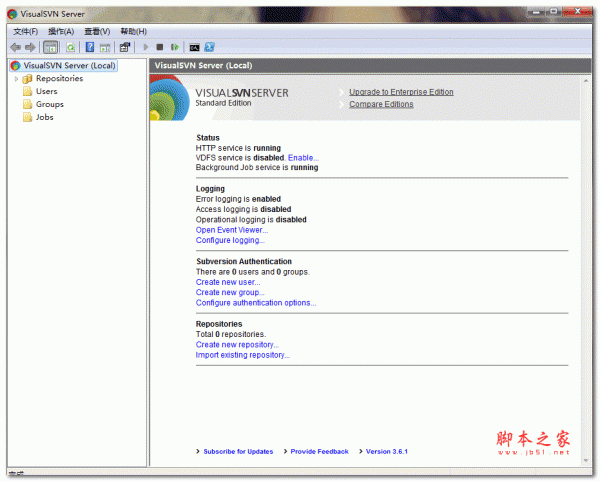This screenshot has height=482, width=600.
Task: Click the VisualSVN title bar logo icon
Action: click(12, 14)
